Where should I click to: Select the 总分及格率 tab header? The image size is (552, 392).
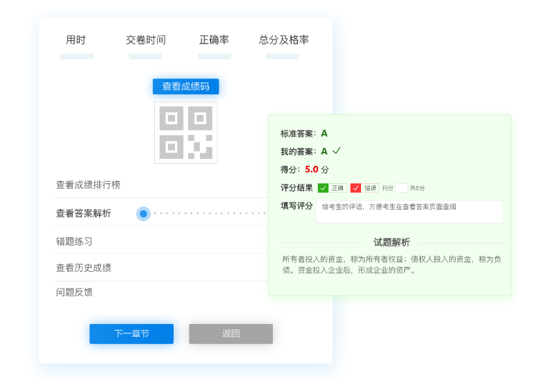pos(283,40)
